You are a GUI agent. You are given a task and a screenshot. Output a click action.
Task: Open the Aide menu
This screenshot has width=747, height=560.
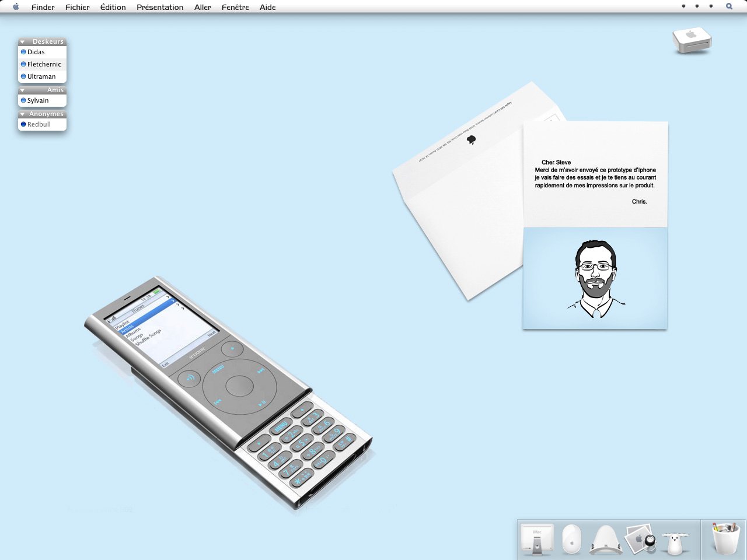(268, 7)
